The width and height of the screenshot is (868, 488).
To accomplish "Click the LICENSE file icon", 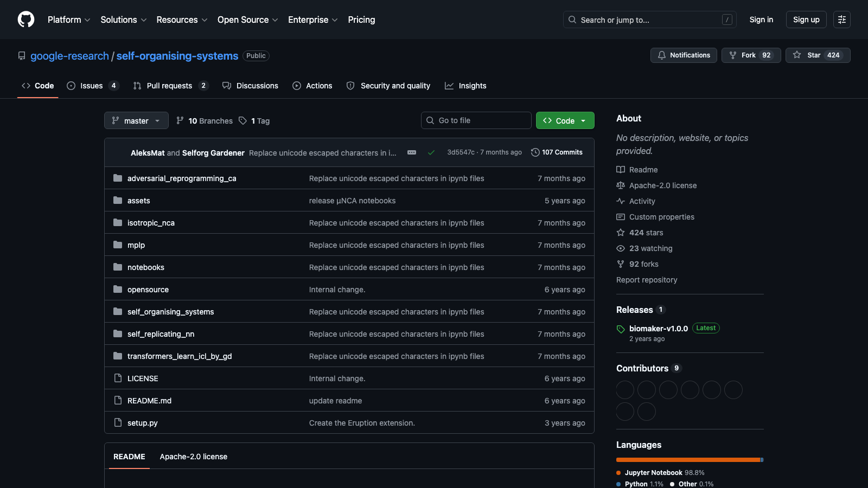I will pos(118,378).
